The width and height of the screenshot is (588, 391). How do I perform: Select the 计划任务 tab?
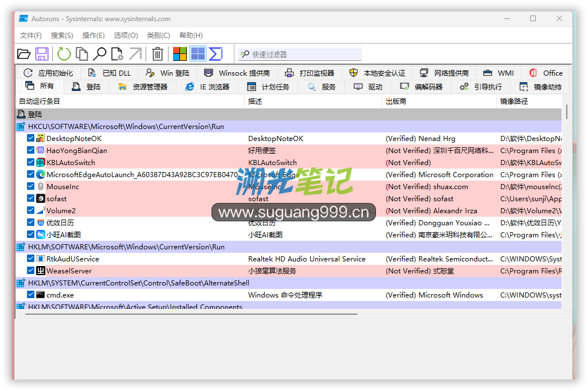point(269,87)
